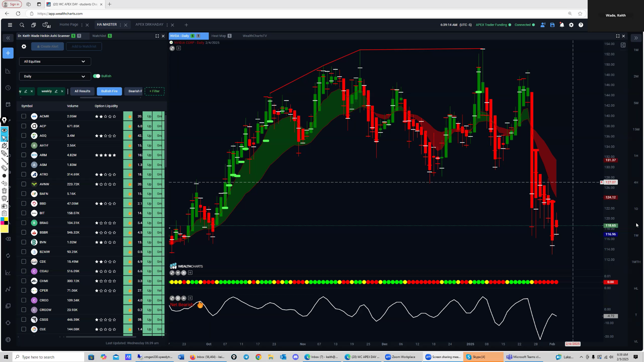Open notifications bell in top bar

pos(562,25)
